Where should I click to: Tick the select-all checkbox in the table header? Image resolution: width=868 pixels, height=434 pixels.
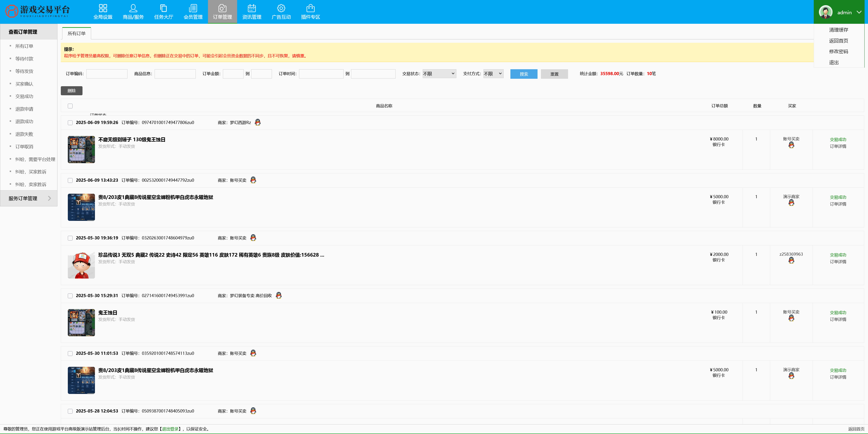[70, 106]
